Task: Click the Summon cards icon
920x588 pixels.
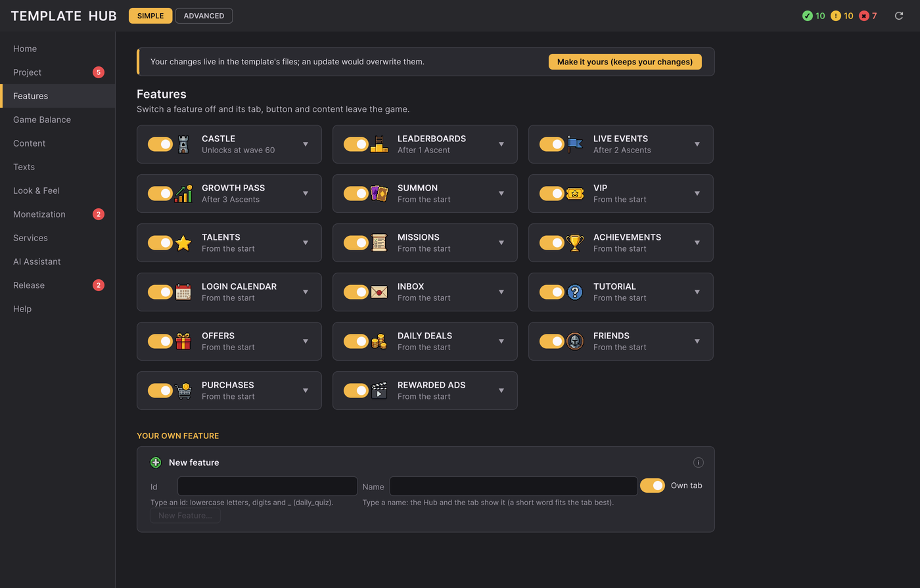Action: 379,193
